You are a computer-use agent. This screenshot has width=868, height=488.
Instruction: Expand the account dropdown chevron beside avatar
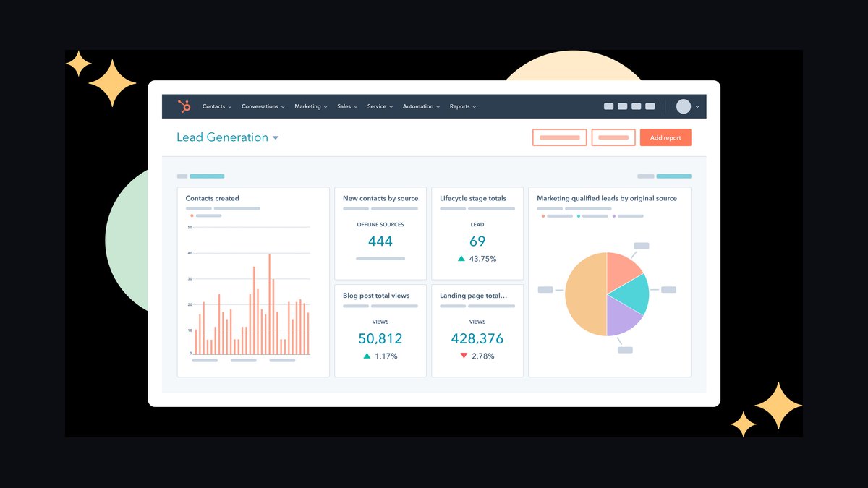pyautogui.click(x=697, y=107)
